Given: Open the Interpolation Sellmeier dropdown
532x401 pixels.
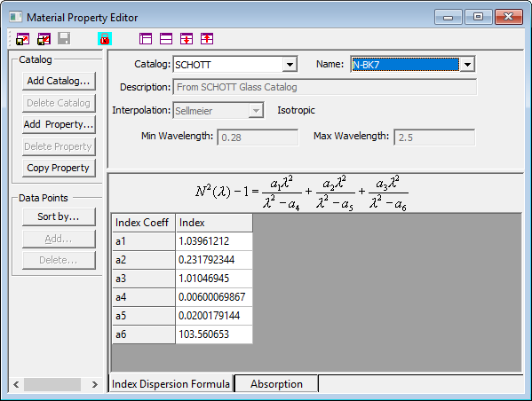Looking at the screenshot, I should (x=256, y=111).
